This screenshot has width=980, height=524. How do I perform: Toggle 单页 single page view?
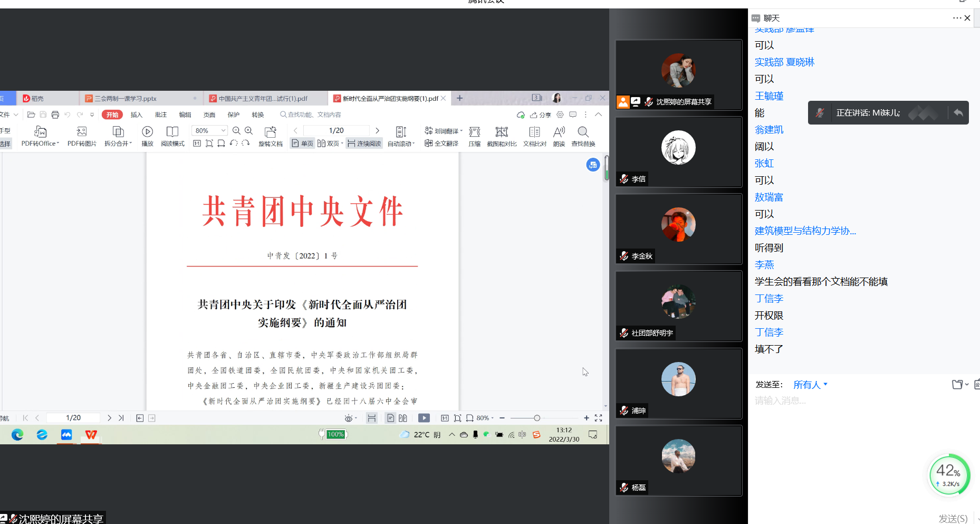tap(303, 144)
